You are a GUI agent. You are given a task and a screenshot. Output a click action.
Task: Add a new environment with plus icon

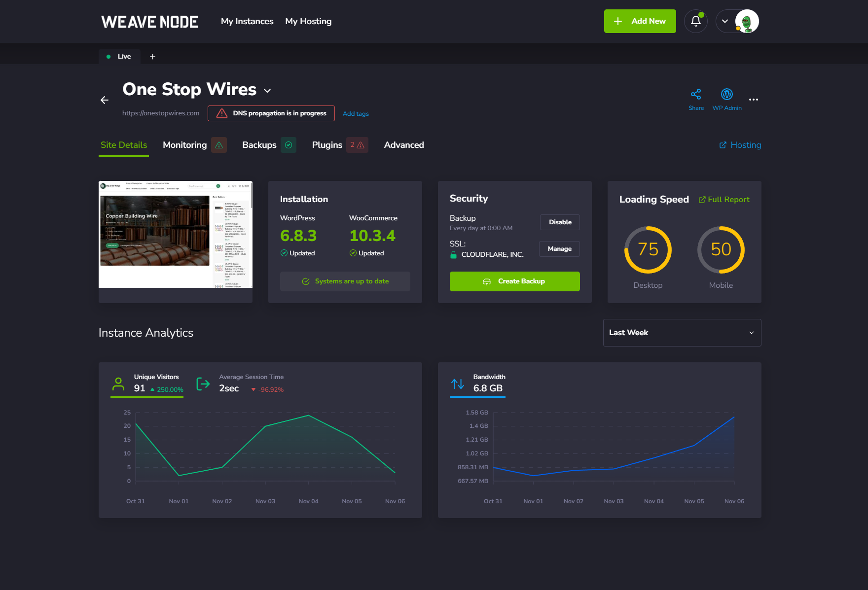pyautogui.click(x=152, y=57)
